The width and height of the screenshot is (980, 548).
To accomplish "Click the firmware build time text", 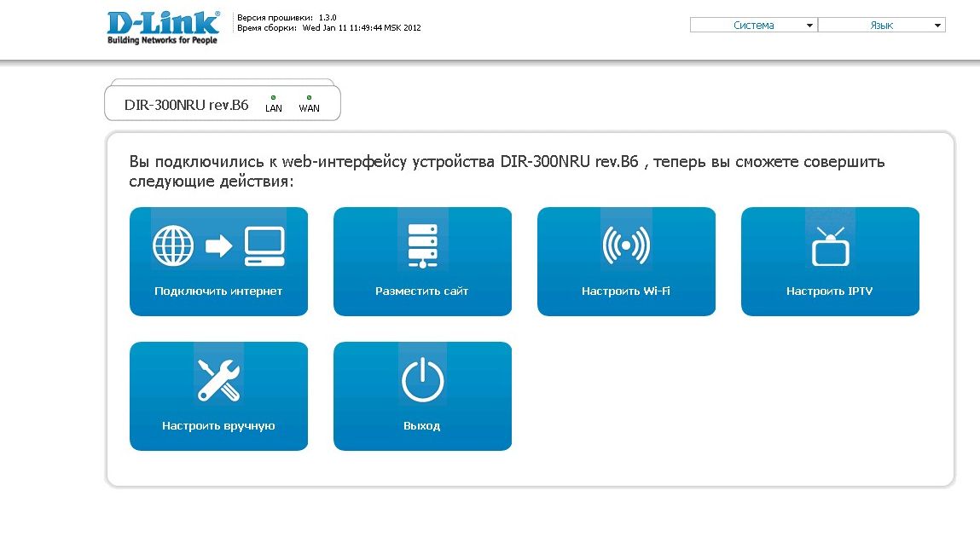I will coord(328,28).
